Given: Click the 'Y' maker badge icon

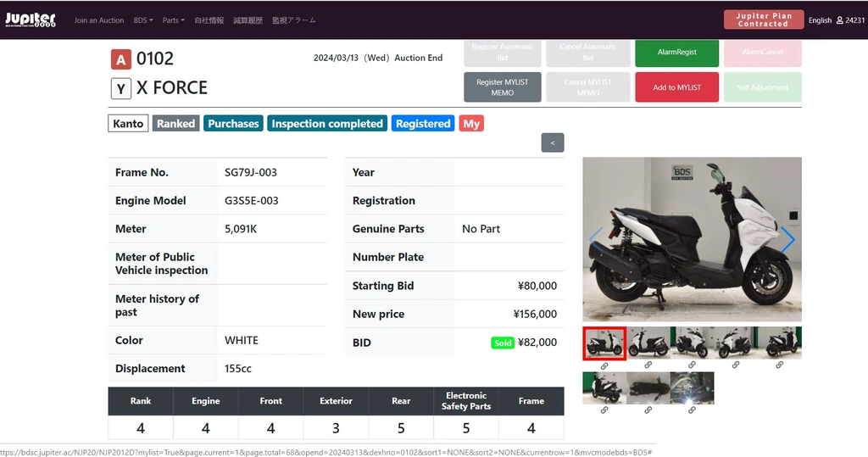Looking at the screenshot, I should 120,89.
